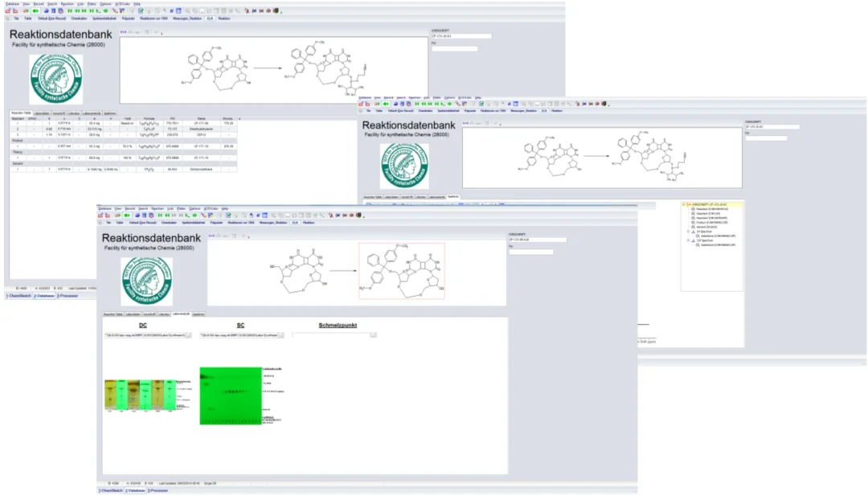Click the single green dot icon in top-left toolbar
868x496 pixels.
pos(106,10)
